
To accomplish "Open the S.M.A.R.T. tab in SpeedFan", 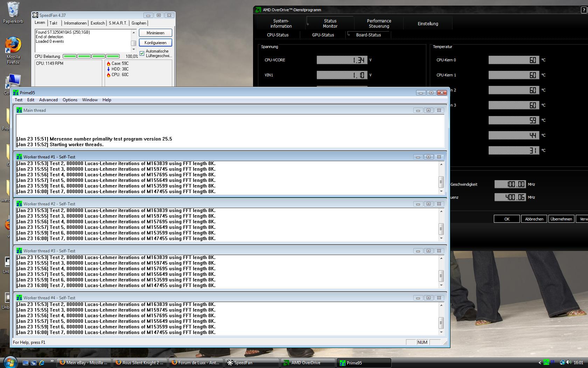I will point(118,23).
